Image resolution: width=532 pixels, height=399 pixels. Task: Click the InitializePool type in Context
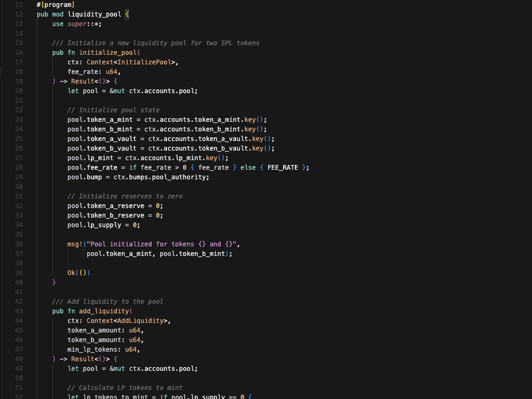click(144, 62)
